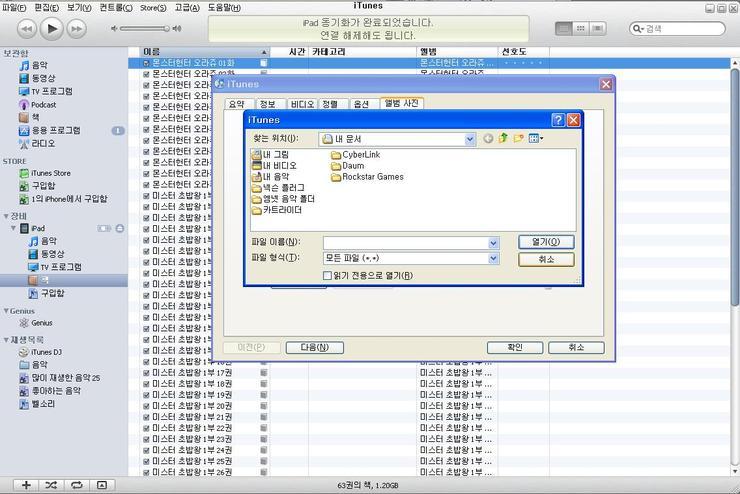The width and height of the screenshot is (740, 494).
Task: Open the Podcast library in sidebar
Action: click(x=42, y=105)
